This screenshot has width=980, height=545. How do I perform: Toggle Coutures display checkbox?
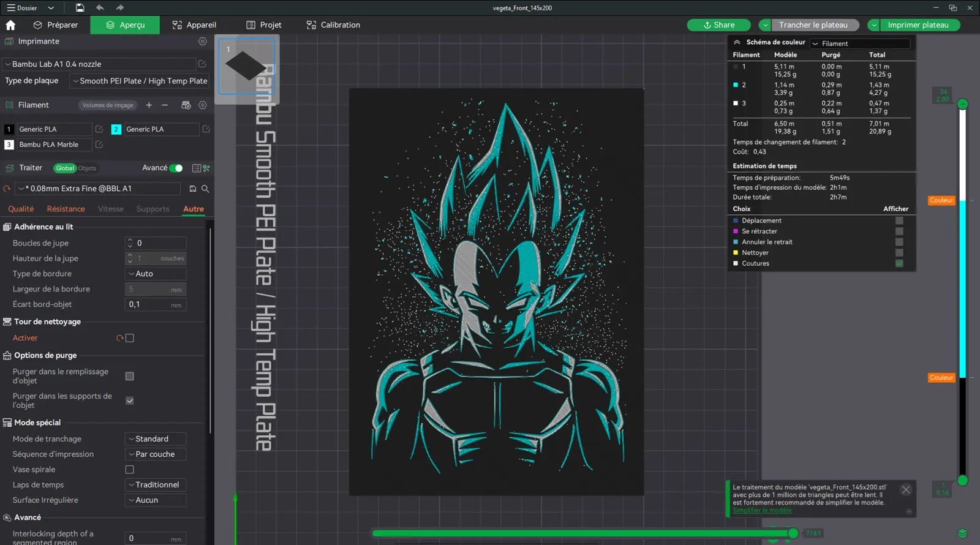tap(899, 263)
